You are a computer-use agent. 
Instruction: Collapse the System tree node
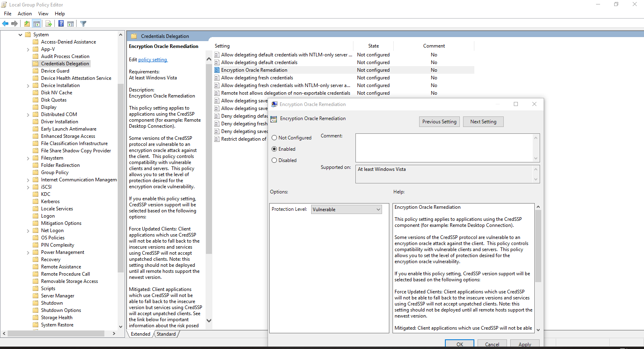click(21, 35)
